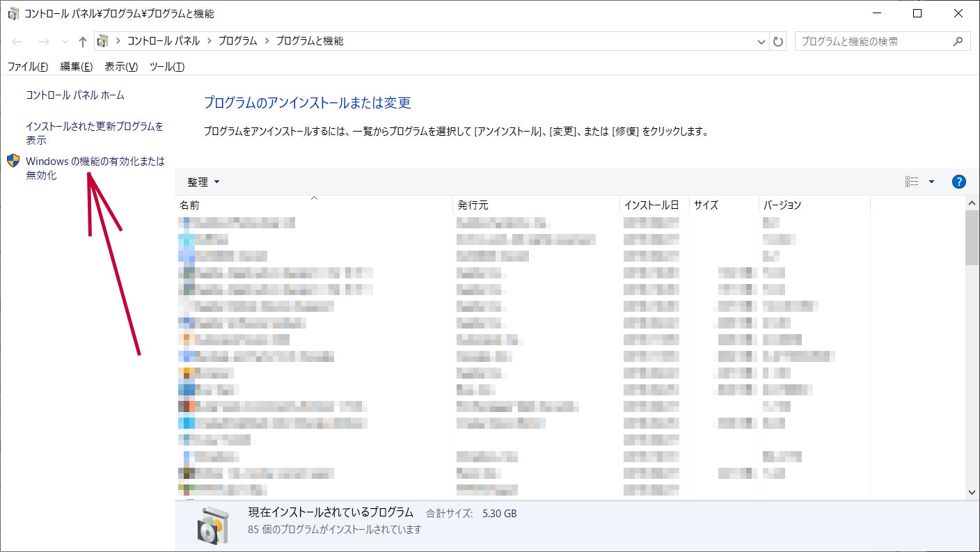Open the ファイル(F) menu
The height and width of the screenshot is (552, 980).
pyautogui.click(x=28, y=67)
